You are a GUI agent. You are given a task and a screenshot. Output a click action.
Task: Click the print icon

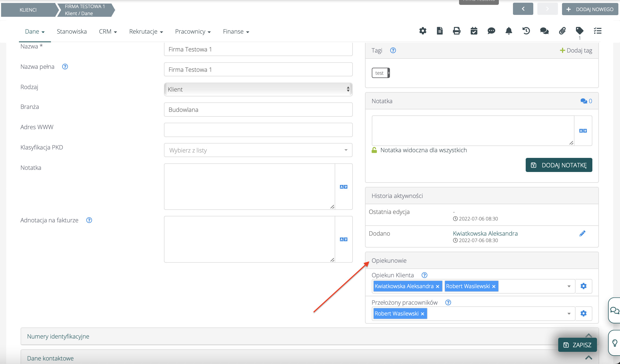[x=457, y=31]
